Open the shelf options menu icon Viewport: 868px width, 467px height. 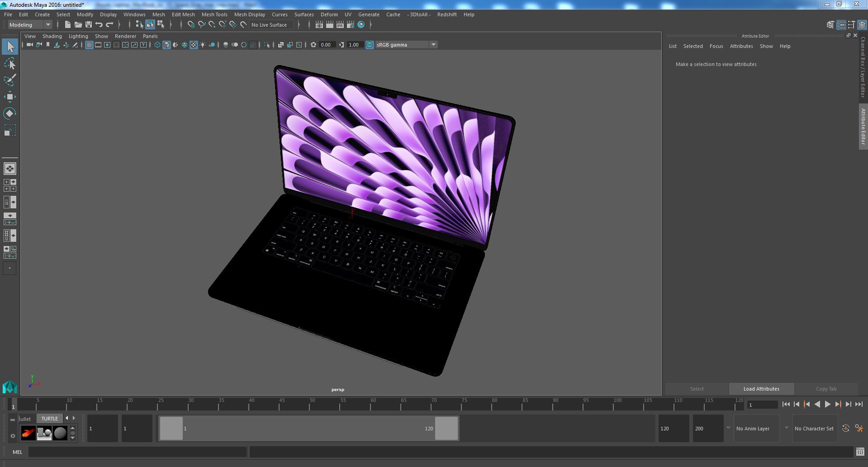click(13, 436)
